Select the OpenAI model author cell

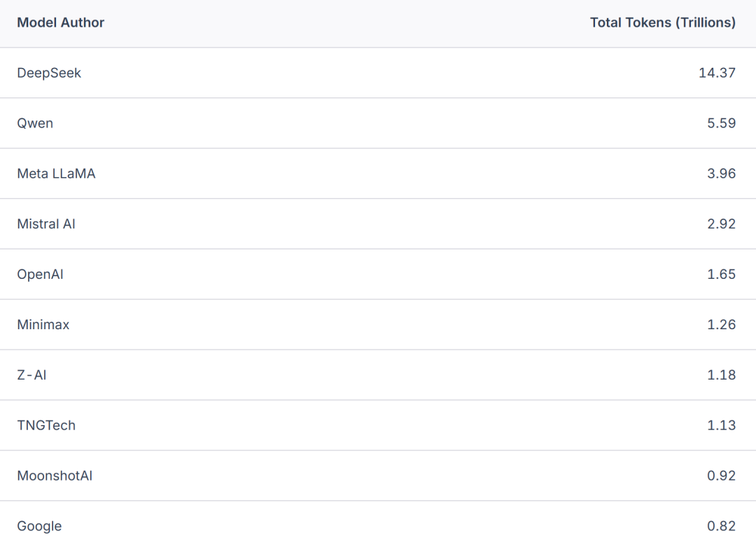(x=40, y=275)
